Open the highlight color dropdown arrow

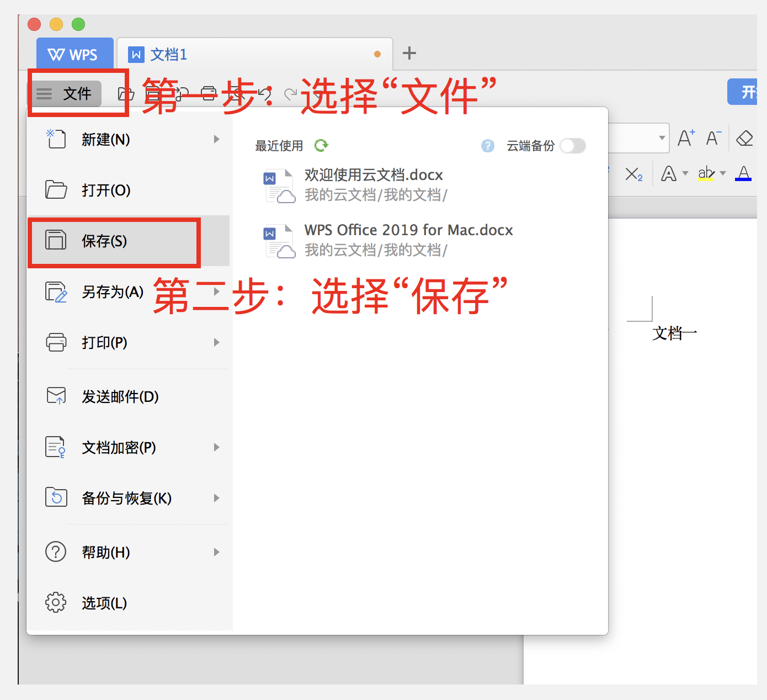click(723, 173)
